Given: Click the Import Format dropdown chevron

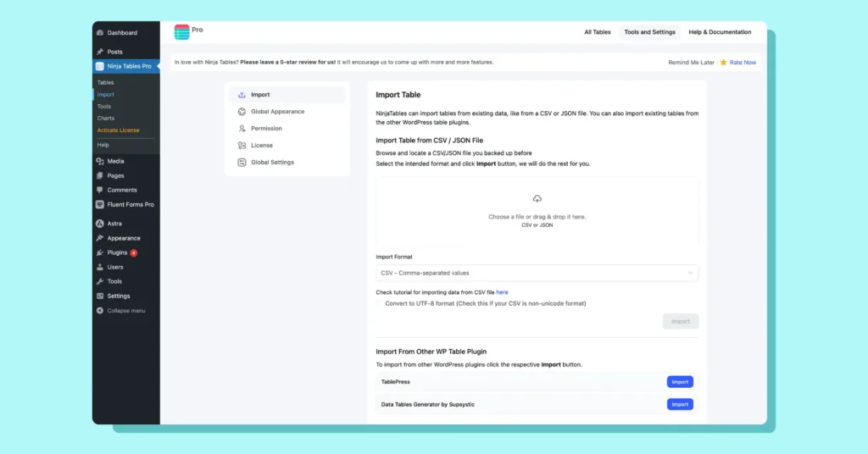Looking at the screenshot, I should 690,273.
